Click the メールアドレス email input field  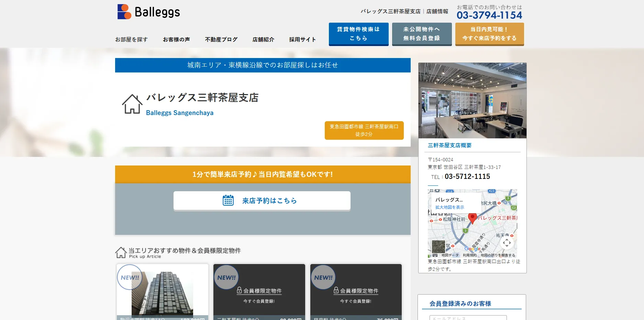(x=468, y=318)
